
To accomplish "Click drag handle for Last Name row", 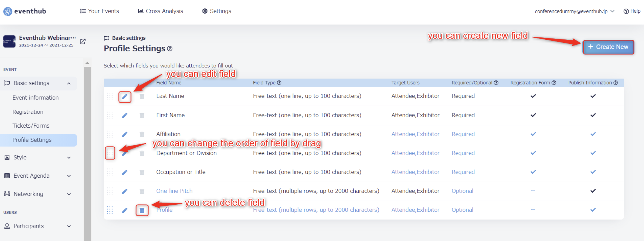I will [110, 96].
